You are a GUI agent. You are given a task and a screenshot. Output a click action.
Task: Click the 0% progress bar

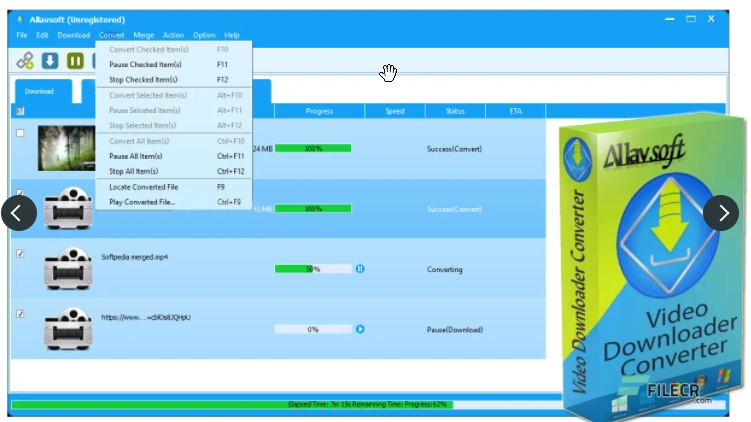(313, 330)
